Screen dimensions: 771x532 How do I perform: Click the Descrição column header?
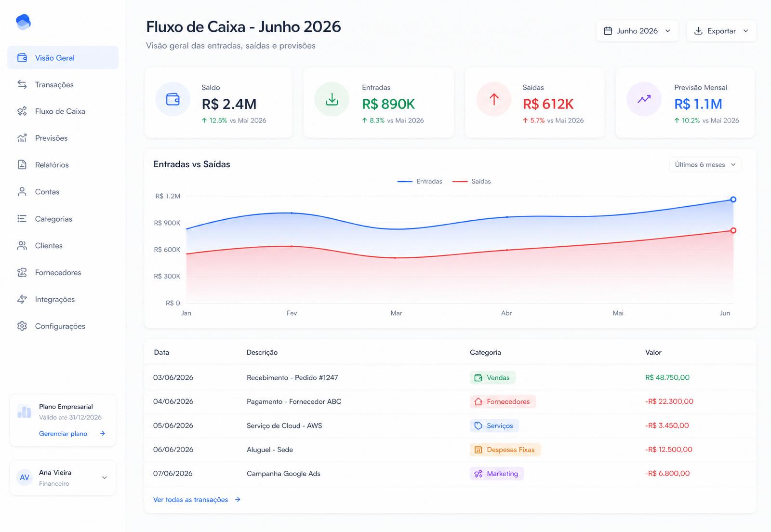point(262,352)
